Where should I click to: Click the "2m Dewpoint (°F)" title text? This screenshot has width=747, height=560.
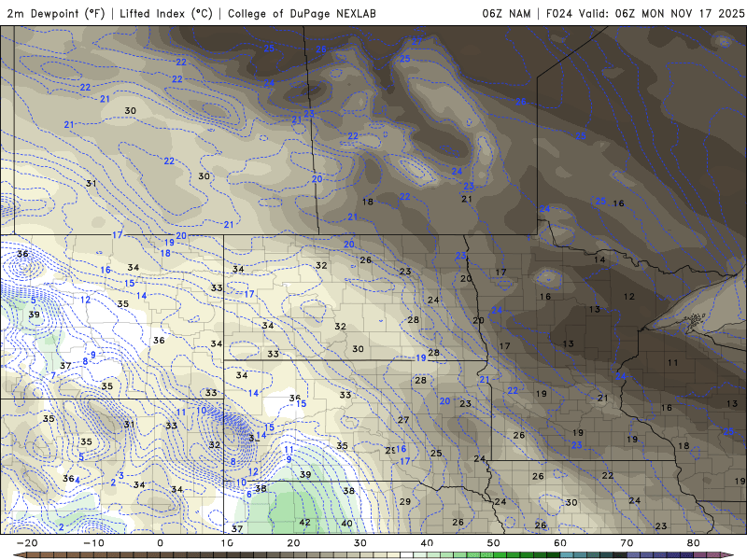pyautogui.click(x=56, y=13)
